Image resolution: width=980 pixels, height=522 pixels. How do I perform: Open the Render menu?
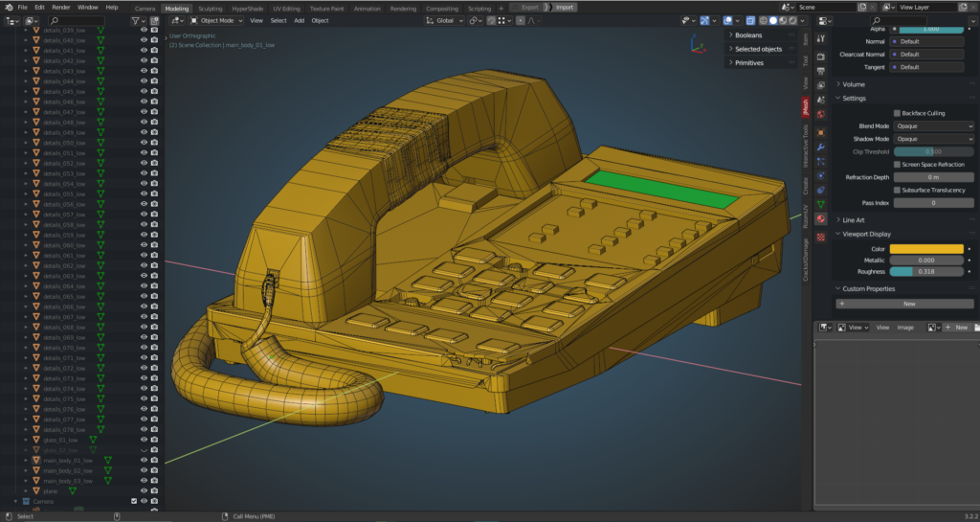(61, 8)
